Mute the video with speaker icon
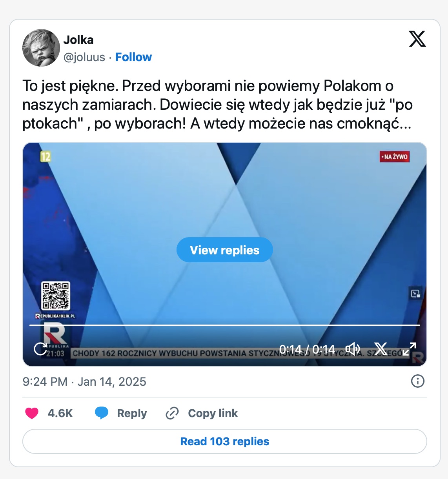Viewport: 448px width, 479px height. 352,348
